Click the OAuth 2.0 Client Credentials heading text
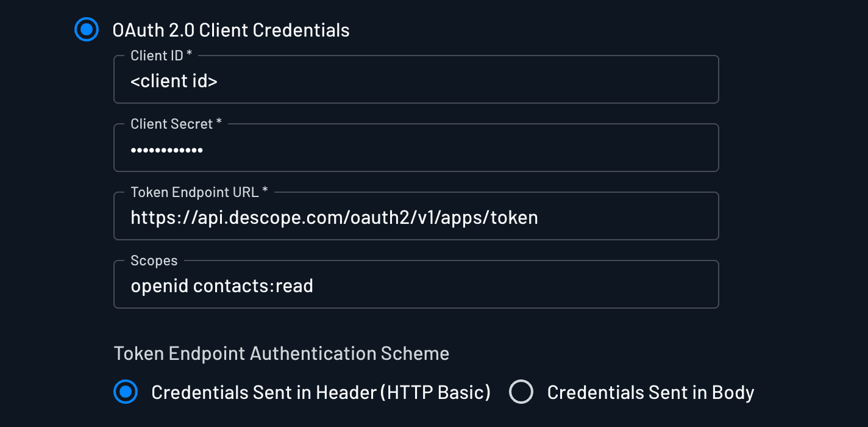The height and width of the screenshot is (427, 868). (x=231, y=29)
